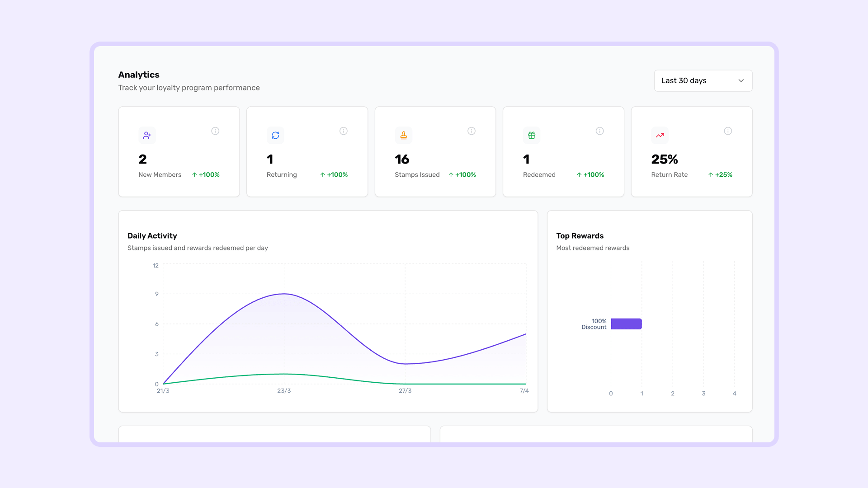
Task: Open info icon on Returning card
Action: [x=344, y=131]
